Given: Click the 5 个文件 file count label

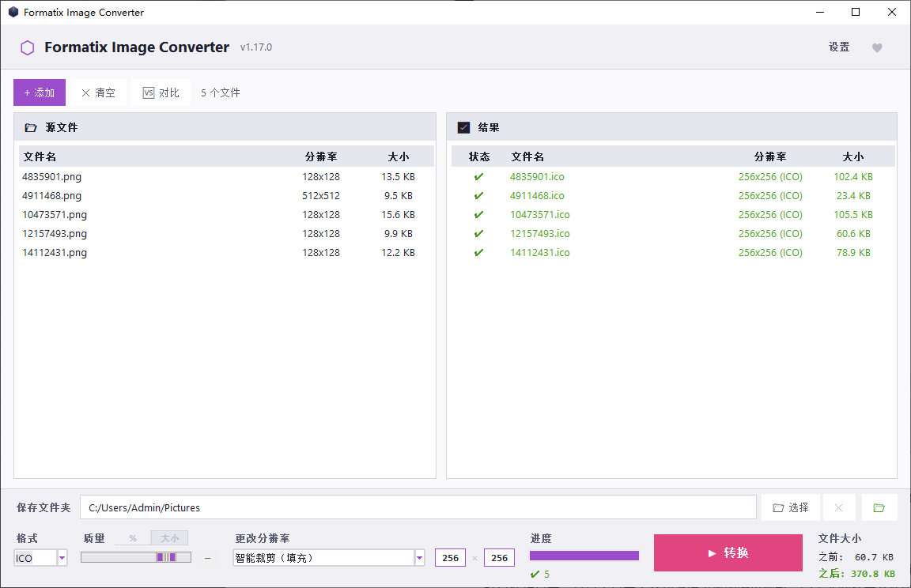Looking at the screenshot, I should 220,93.
